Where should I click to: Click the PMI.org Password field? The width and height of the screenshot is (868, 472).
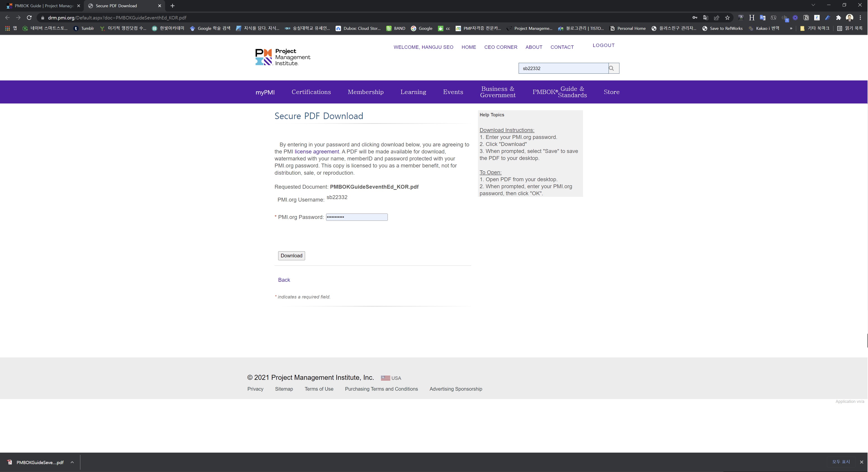pos(357,217)
